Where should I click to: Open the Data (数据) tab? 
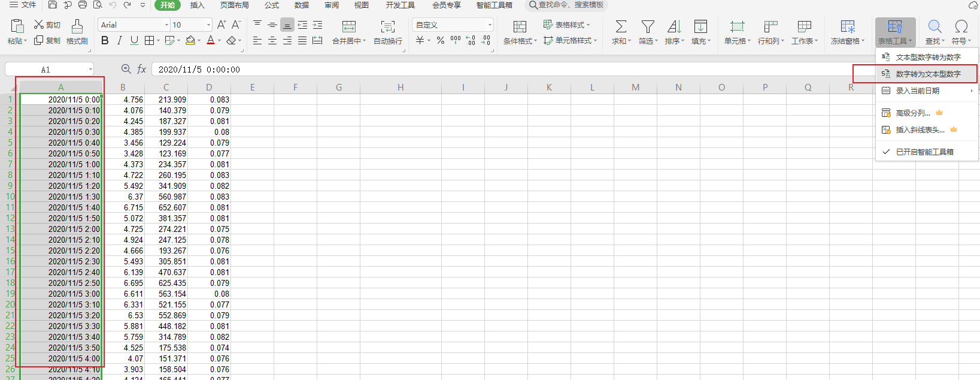coord(302,5)
